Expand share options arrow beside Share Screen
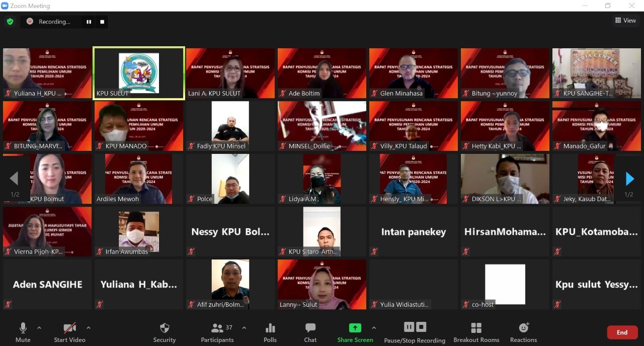The width and height of the screenshot is (644, 346). click(374, 328)
